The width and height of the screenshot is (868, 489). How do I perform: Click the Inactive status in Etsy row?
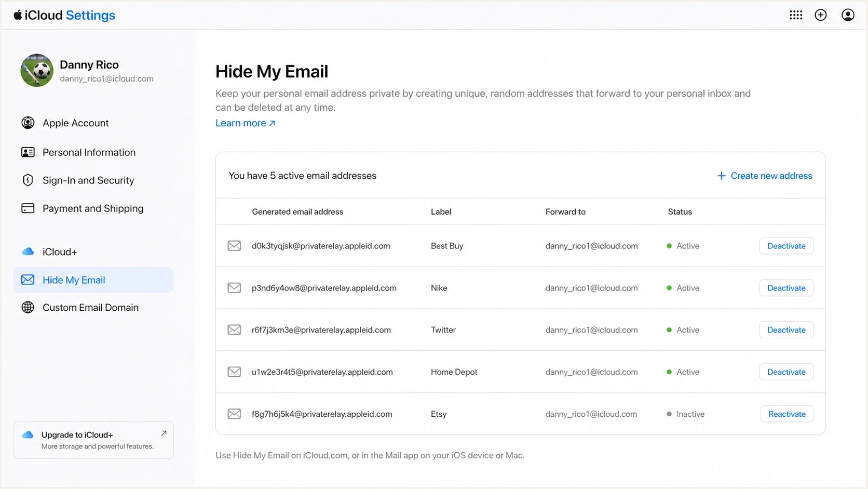[x=685, y=414]
